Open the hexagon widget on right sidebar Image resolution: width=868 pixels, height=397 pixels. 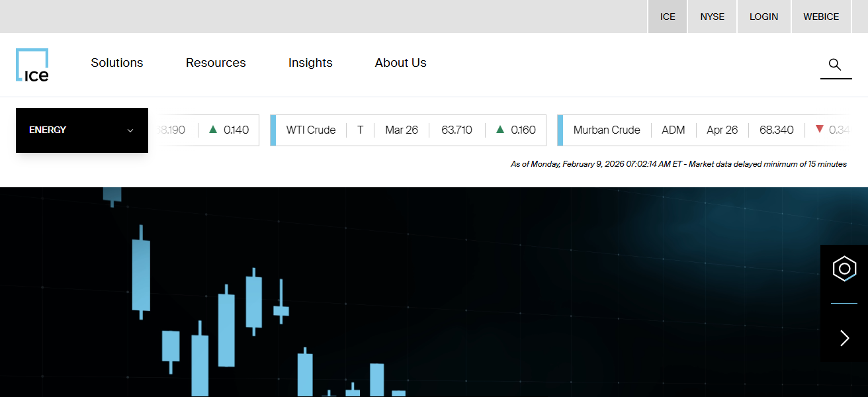(844, 269)
